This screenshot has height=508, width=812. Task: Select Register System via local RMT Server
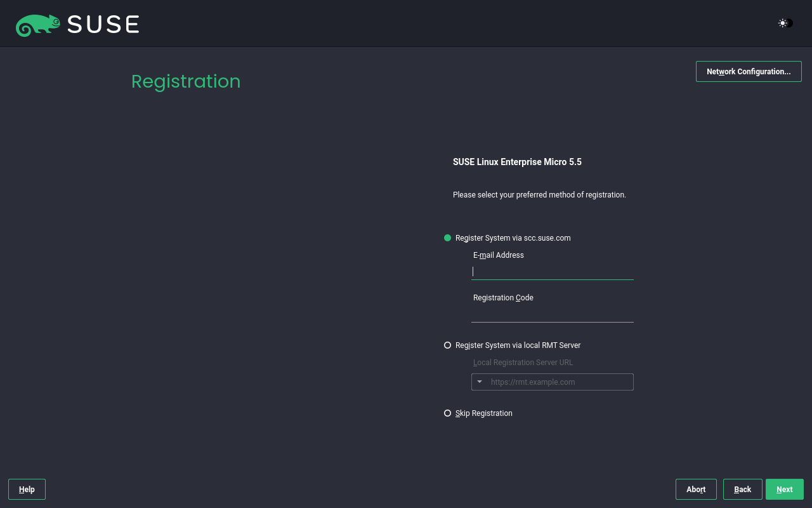coord(448,345)
